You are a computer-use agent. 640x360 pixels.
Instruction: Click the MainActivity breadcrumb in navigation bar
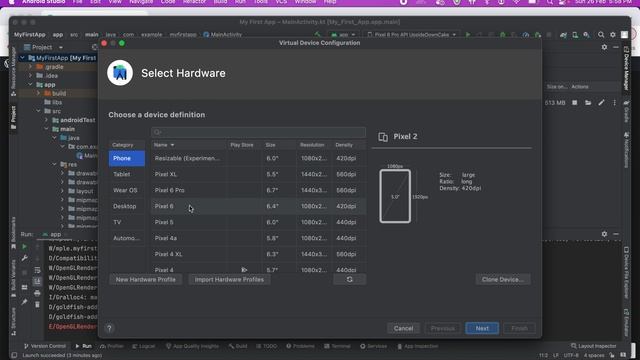pyautogui.click(x=222, y=35)
